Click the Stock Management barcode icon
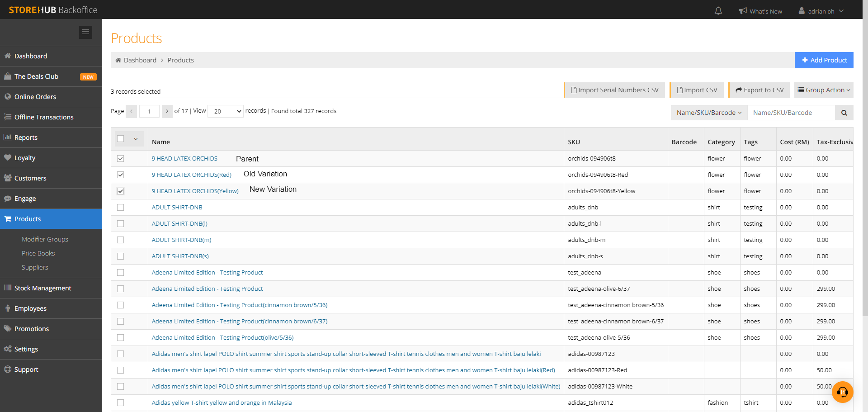The image size is (868, 412). click(x=8, y=288)
